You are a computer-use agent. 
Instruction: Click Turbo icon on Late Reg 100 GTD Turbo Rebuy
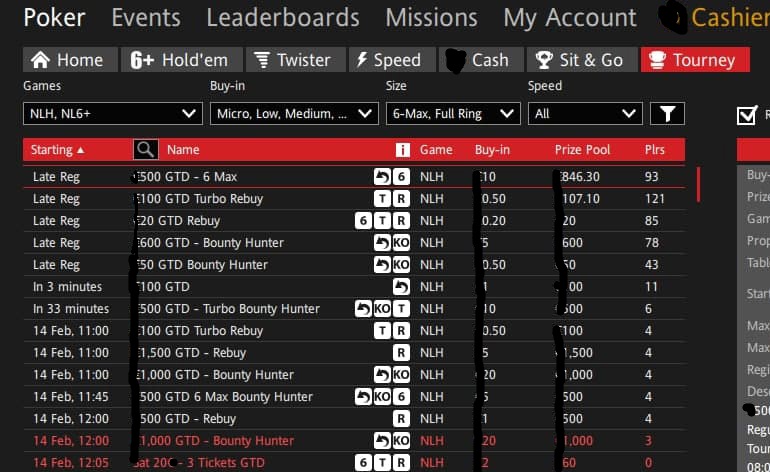click(x=382, y=198)
